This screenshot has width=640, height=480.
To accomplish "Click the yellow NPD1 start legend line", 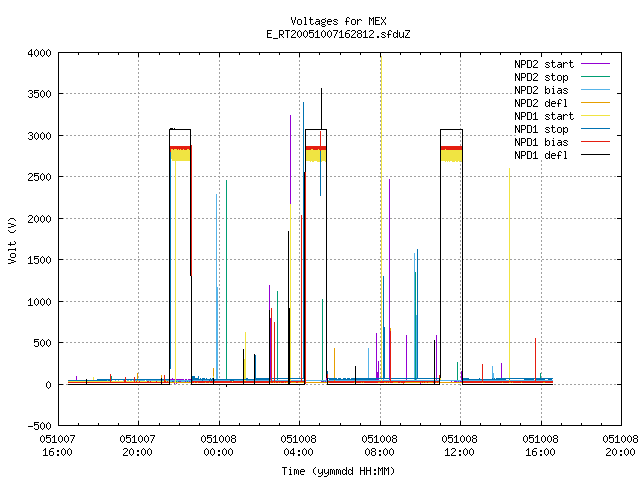I will tap(596, 116).
